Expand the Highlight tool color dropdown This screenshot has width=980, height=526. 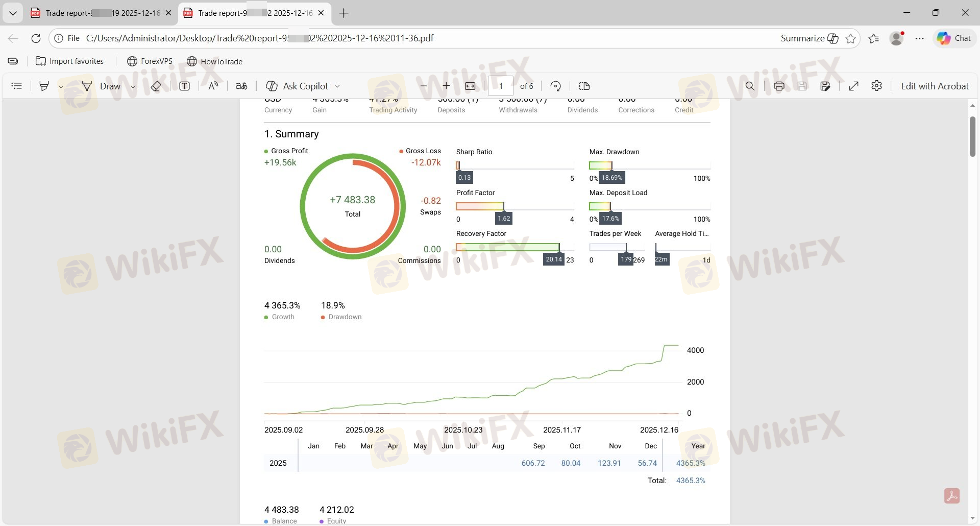tap(61, 86)
